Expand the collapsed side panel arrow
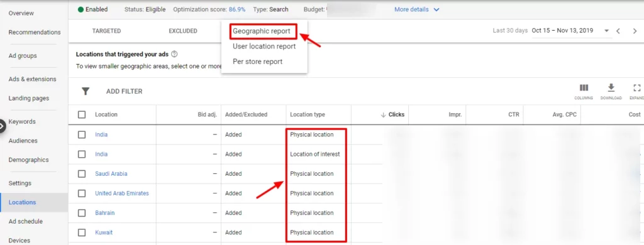The height and width of the screenshot is (245, 644). click(x=2, y=126)
